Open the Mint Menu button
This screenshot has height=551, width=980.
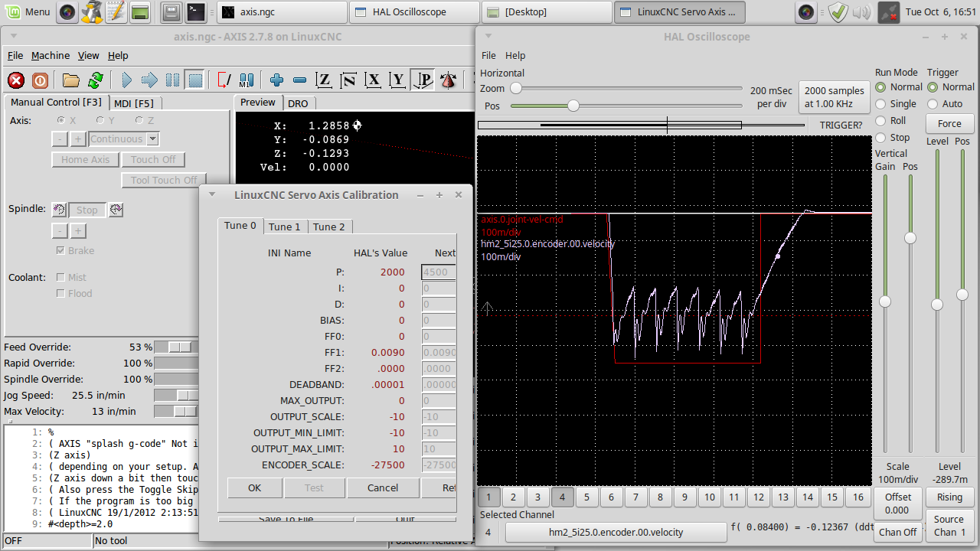[x=28, y=11]
